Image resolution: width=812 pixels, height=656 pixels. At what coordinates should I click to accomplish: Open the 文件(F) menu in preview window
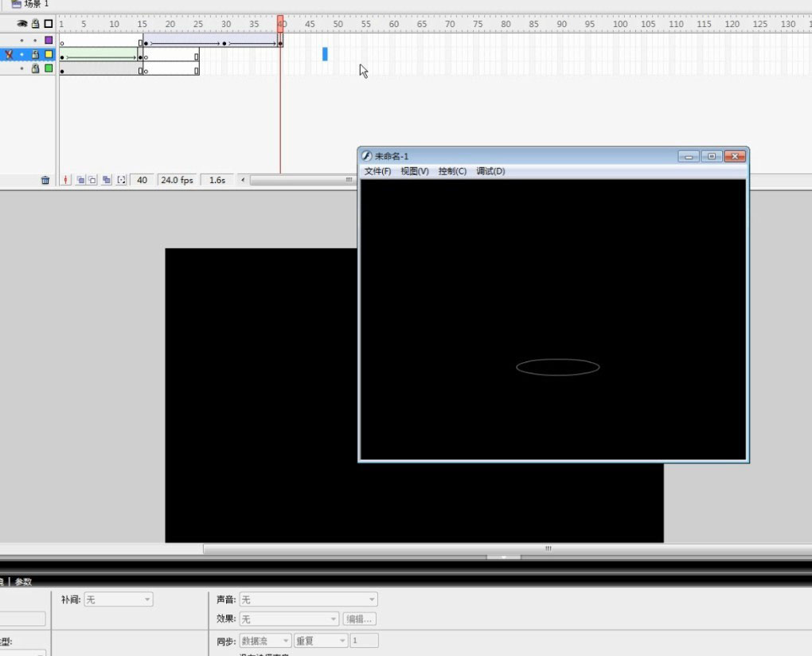[x=377, y=171]
